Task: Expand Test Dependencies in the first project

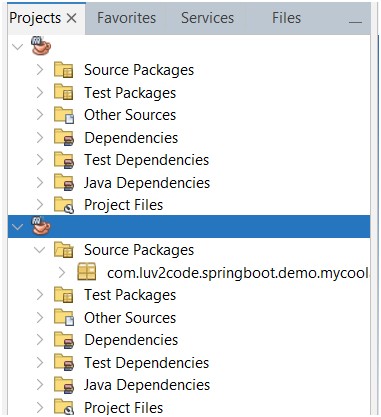Action: pos(40,160)
